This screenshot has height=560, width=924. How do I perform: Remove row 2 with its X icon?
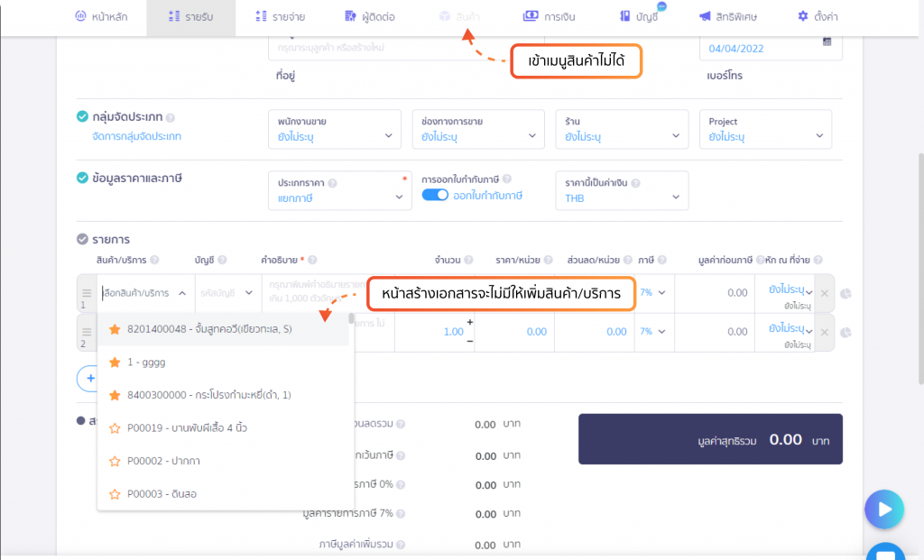825,332
